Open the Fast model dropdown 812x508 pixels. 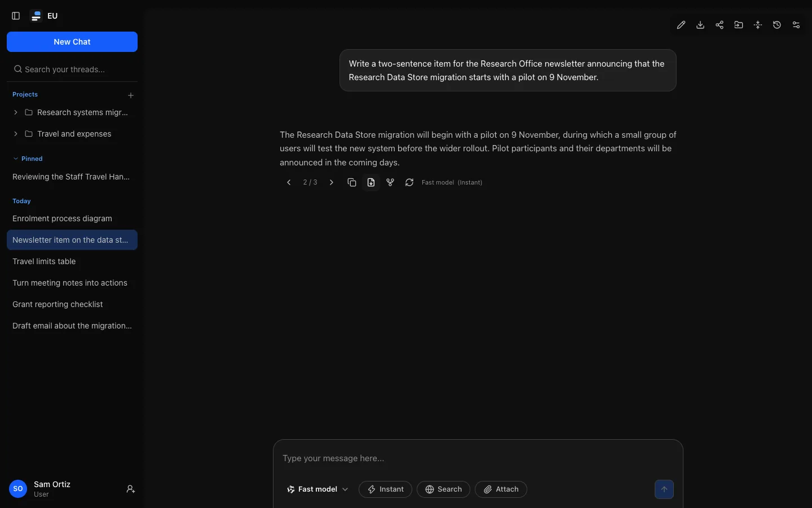tap(317, 489)
